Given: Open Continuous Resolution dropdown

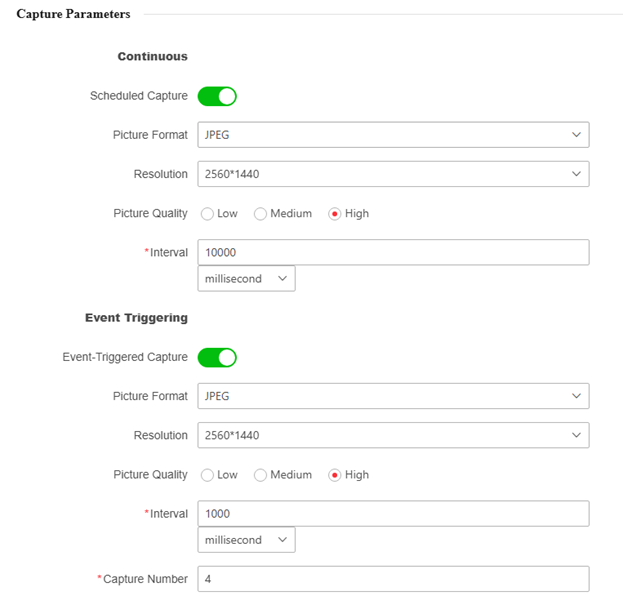Looking at the screenshot, I should click(392, 174).
